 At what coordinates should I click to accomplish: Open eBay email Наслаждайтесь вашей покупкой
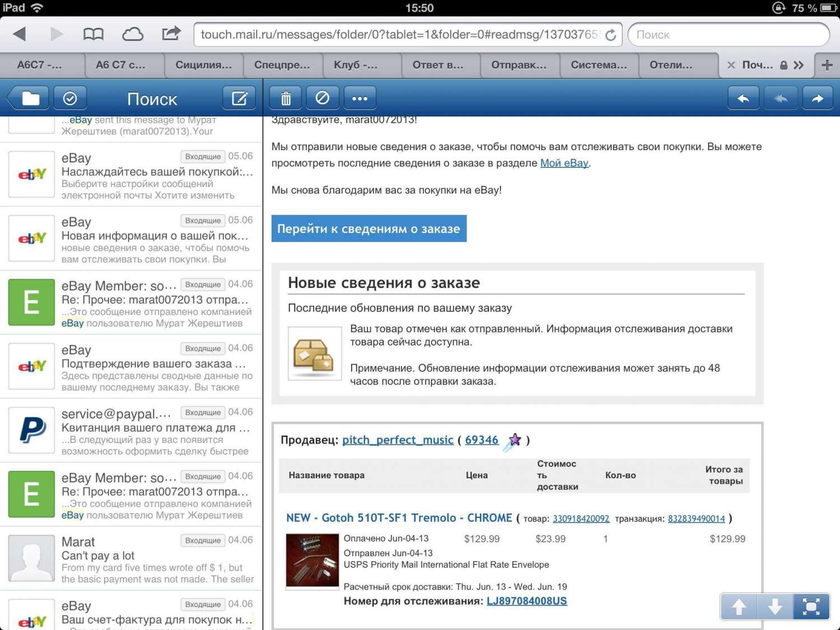click(132, 175)
